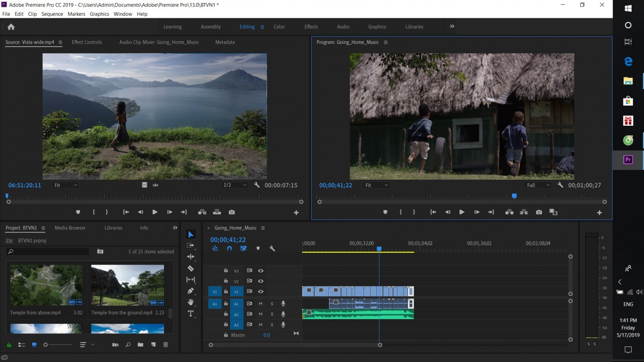The height and width of the screenshot is (362, 644).
Task: Select the Razor tool
Action: click(x=191, y=268)
